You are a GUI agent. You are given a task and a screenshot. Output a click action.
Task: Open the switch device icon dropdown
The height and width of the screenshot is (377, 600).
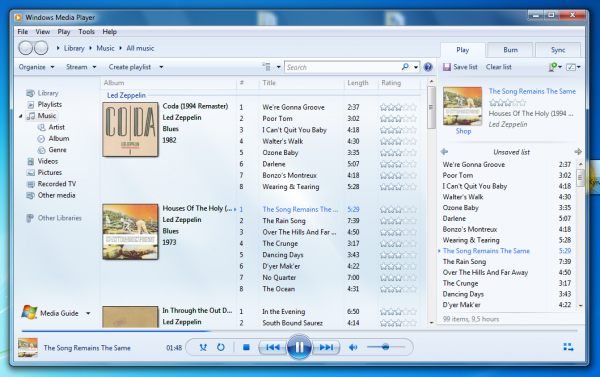click(x=555, y=67)
